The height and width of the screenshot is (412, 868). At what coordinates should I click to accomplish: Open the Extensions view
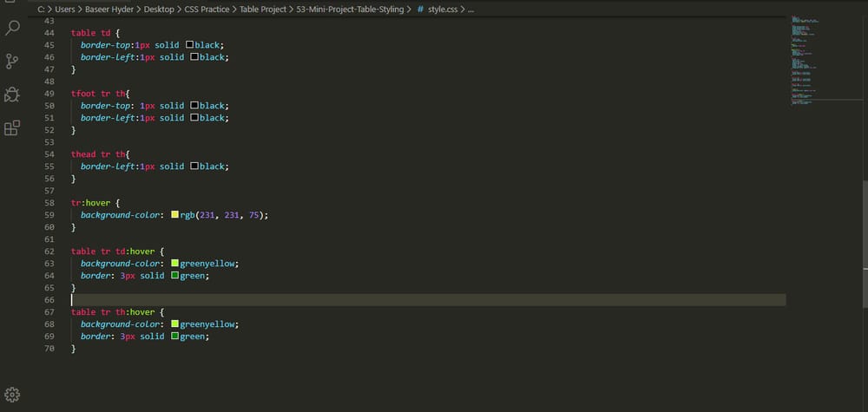12,128
